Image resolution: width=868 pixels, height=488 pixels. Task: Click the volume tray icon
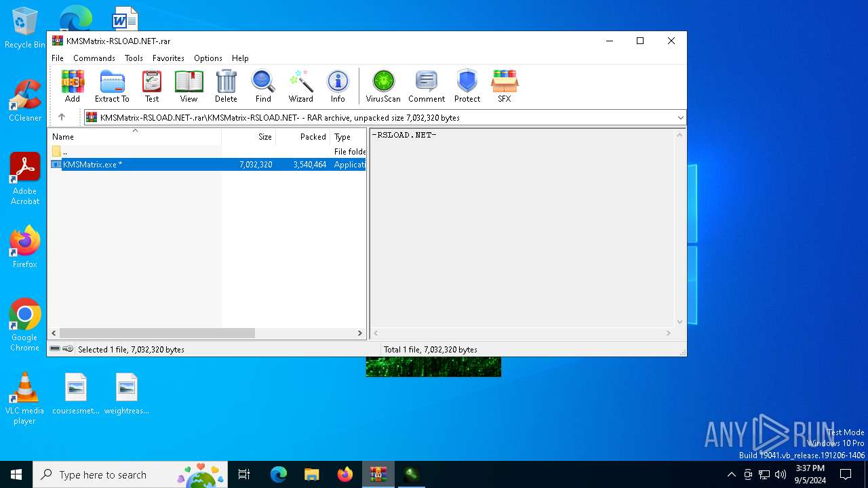tap(781, 474)
